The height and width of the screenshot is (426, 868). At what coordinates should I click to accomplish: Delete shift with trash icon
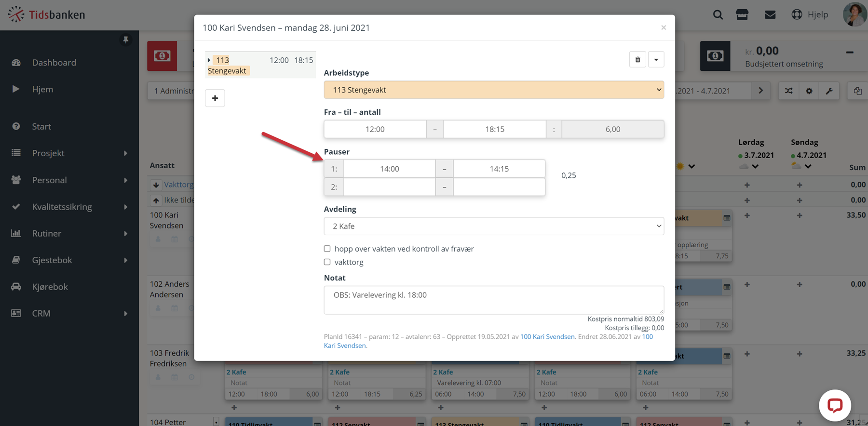click(637, 60)
